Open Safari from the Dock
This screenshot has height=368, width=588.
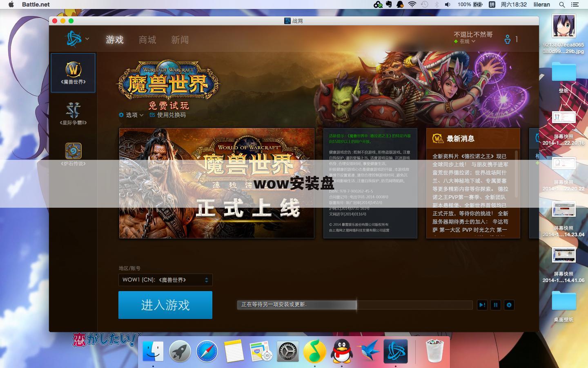[207, 351]
